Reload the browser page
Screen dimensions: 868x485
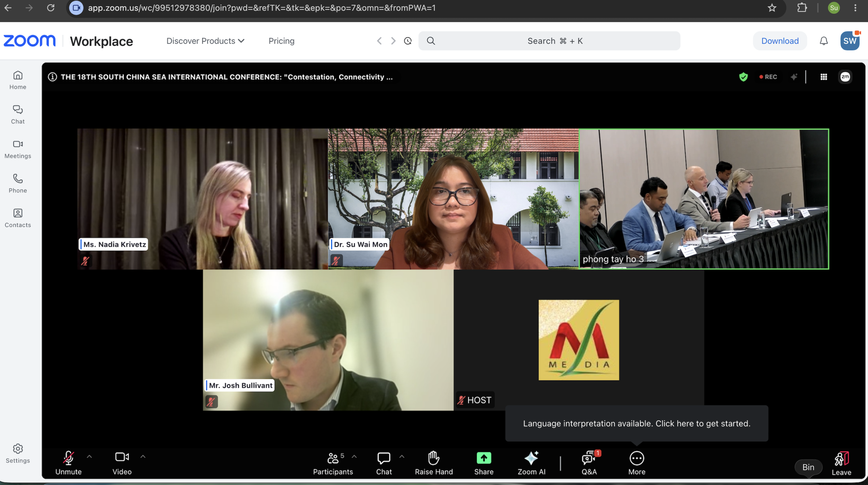click(x=51, y=8)
